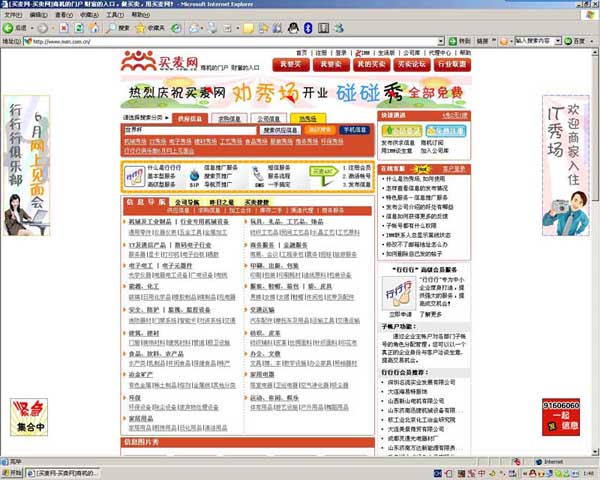The image size is (600, 480).
Task: Open the Back button history dropdown arrow
Action: coord(32,28)
